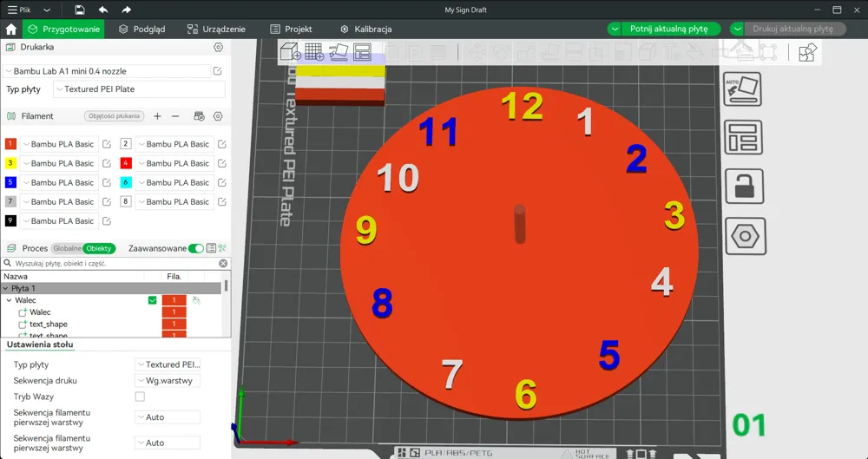868x459 pixels.
Task: Click the yellow filament 3 color swatch
Action: pyautogui.click(x=10, y=163)
